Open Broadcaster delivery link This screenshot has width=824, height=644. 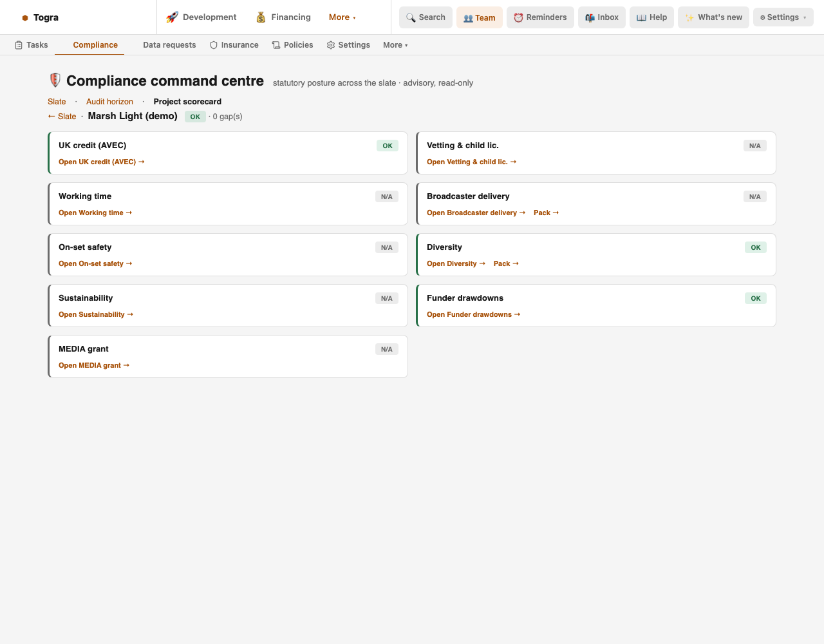[x=476, y=213]
